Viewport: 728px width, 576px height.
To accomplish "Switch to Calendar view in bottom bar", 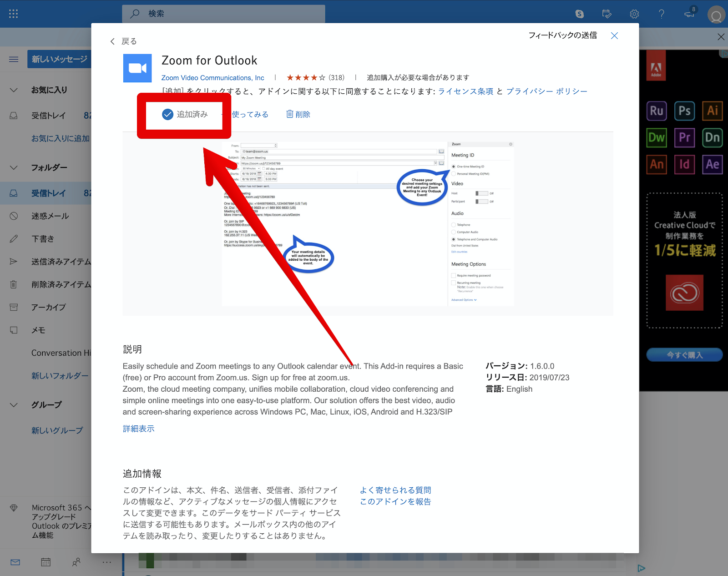I will point(46,562).
